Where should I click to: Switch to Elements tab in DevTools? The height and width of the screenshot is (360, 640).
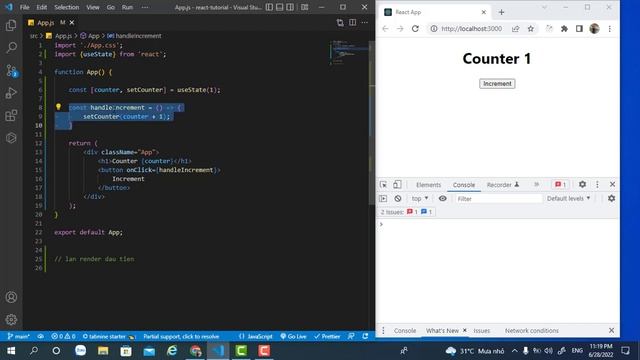click(x=429, y=184)
